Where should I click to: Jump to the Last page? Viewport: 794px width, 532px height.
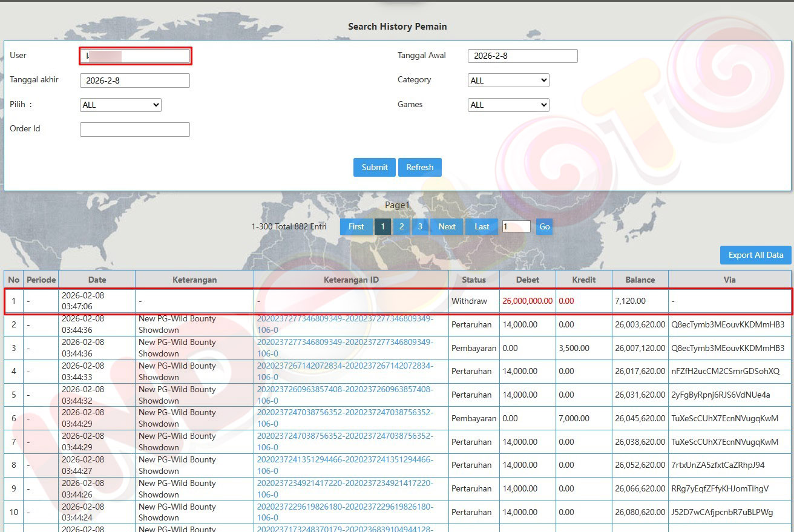(482, 226)
